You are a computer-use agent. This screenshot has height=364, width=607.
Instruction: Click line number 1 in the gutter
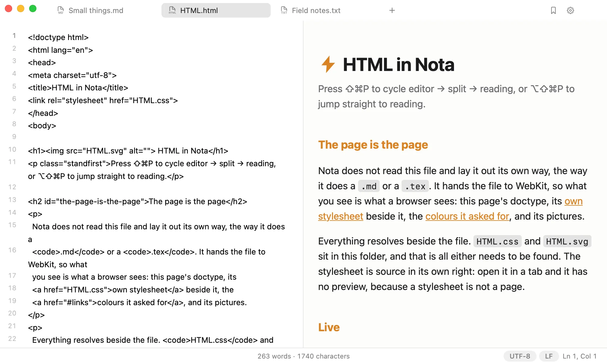tap(14, 36)
